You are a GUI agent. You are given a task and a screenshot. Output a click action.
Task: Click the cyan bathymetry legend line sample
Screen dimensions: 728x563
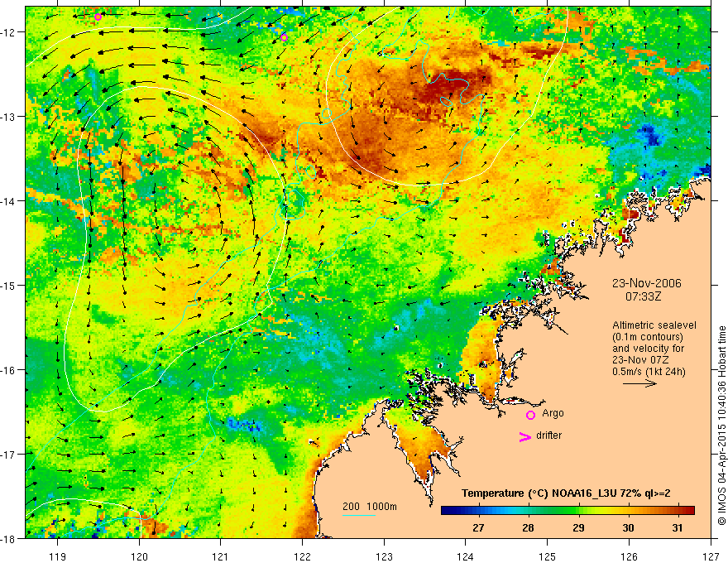(x=359, y=515)
